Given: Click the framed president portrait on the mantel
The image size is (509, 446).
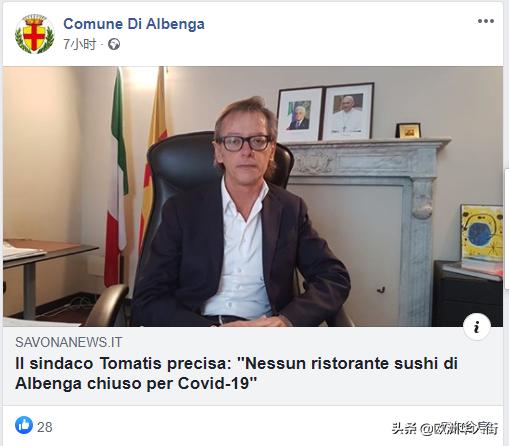Looking at the screenshot, I should pos(299,114).
